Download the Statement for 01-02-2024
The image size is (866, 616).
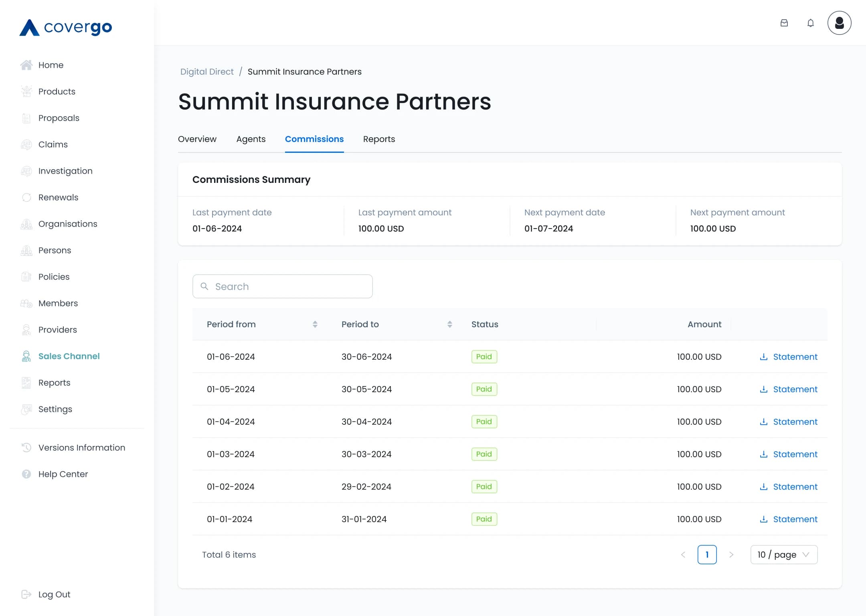789,486
